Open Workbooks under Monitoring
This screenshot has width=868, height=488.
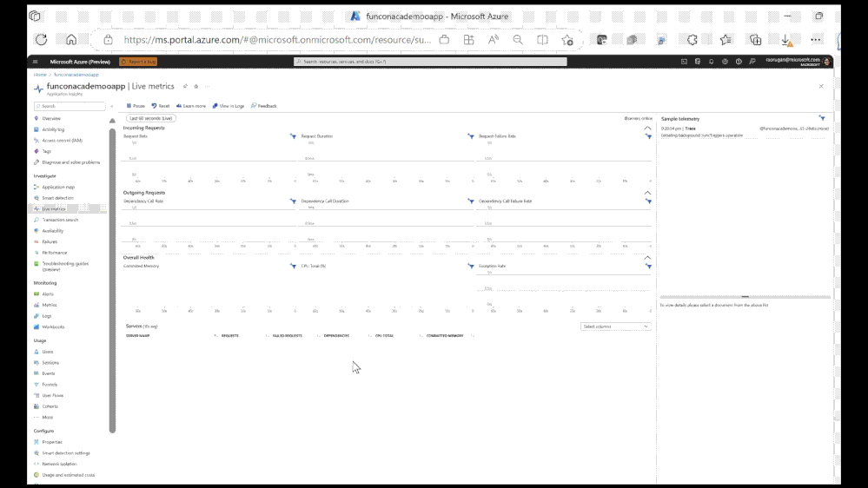click(x=53, y=327)
